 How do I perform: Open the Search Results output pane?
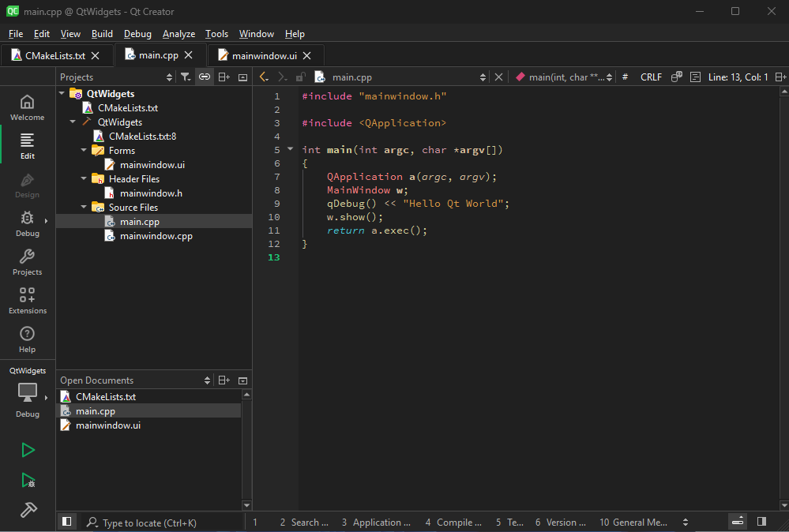click(x=304, y=523)
